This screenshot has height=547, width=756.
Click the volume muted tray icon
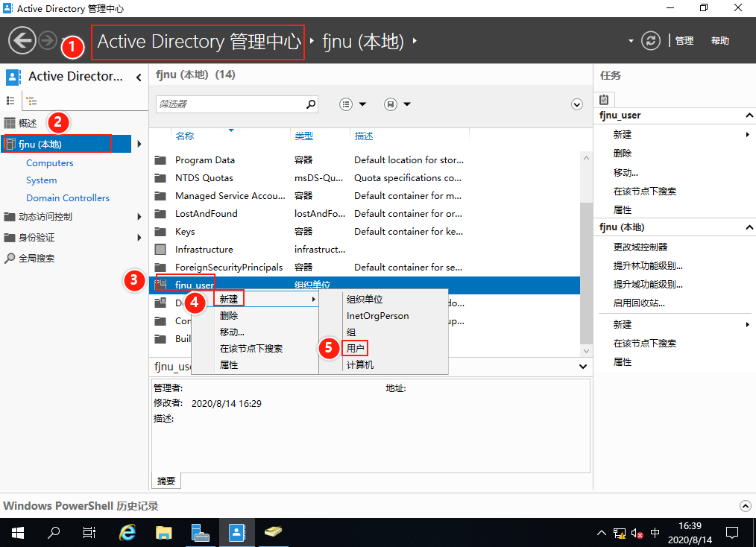click(637, 534)
